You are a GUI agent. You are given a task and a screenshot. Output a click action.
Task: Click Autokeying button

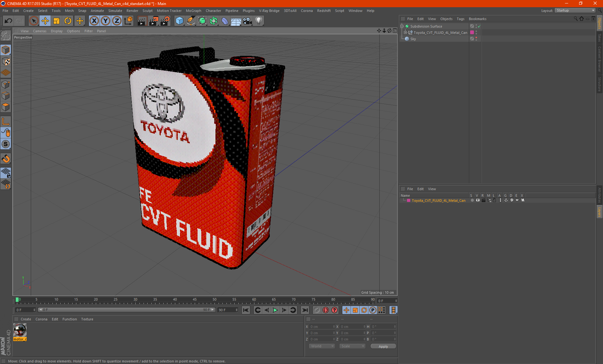click(326, 310)
